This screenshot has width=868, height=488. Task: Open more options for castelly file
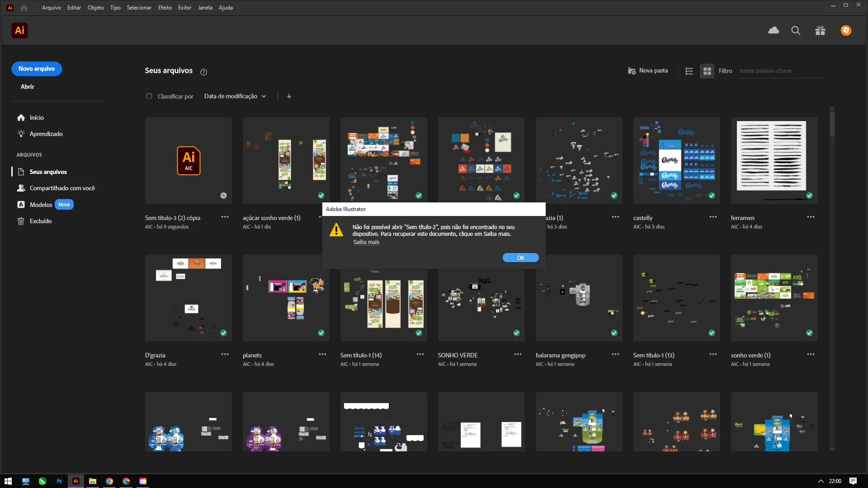click(x=713, y=217)
